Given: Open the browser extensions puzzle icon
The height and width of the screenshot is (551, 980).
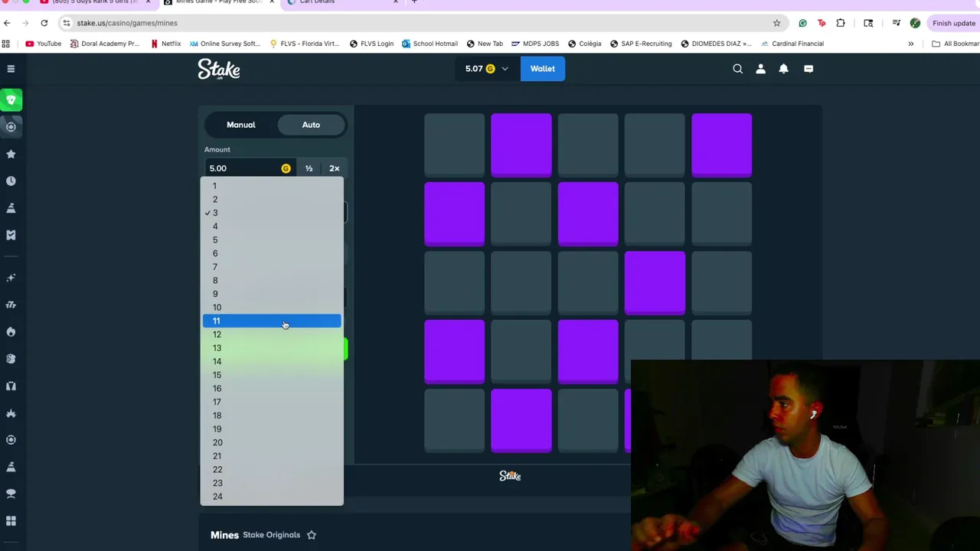Looking at the screenshot, I should [x=841, y=23].
